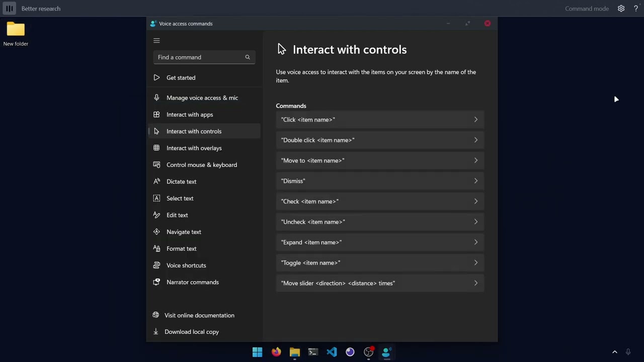Click the voice access help icon
The image size is (644, 362).
636,9
